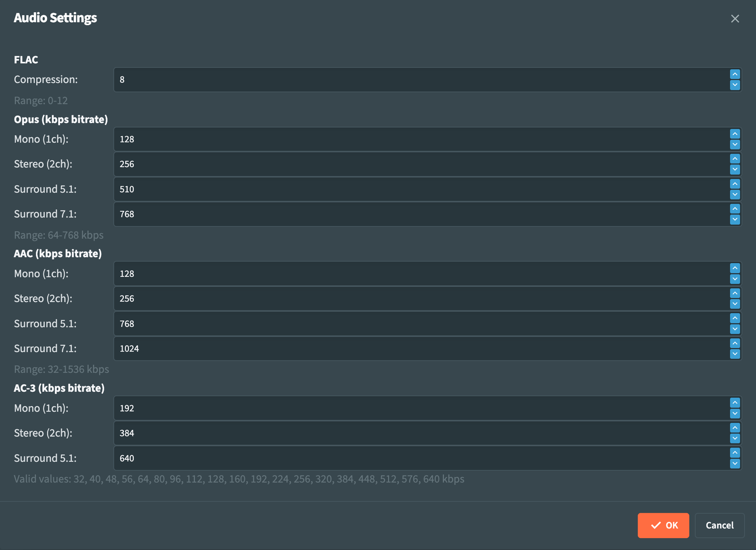Increment Opus Stereo bitrate up arrow
The height and width of the screenshot is (550, 756).
point(735,159)
